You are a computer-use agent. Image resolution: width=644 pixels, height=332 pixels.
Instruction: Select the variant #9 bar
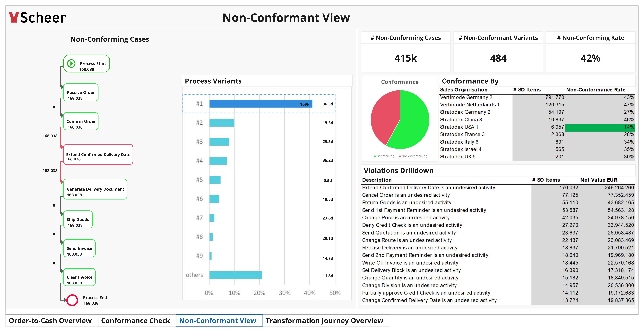pos(211,256)
